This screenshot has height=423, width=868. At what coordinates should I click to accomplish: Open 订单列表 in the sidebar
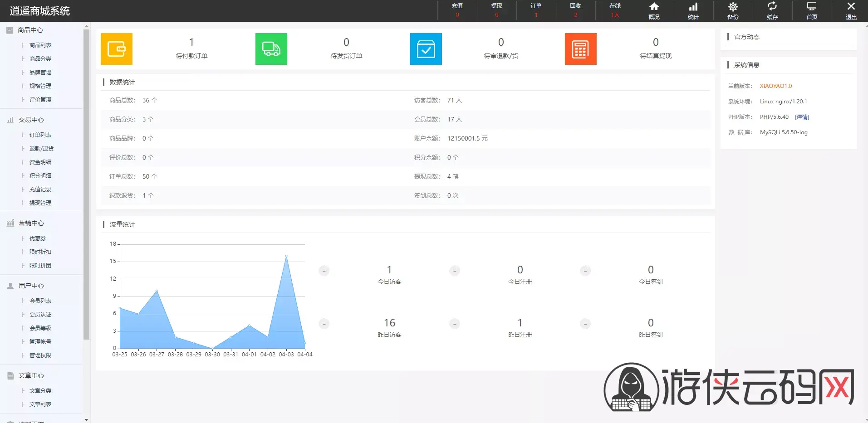tap(40, 135)
